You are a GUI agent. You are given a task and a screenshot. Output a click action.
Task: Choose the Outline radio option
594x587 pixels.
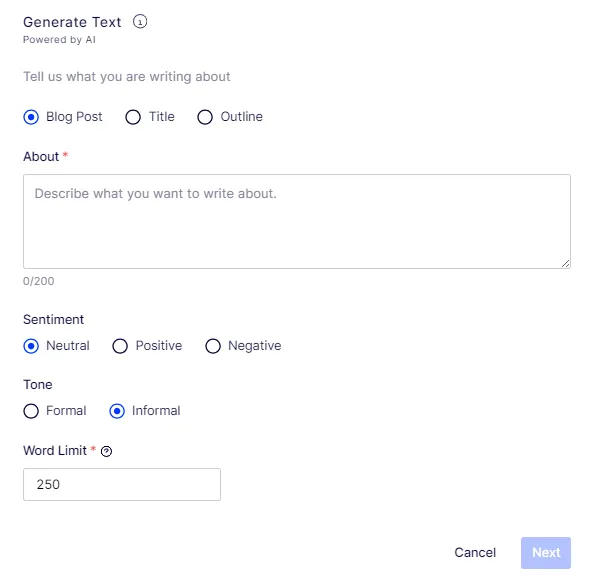click(x=205, y=117)
